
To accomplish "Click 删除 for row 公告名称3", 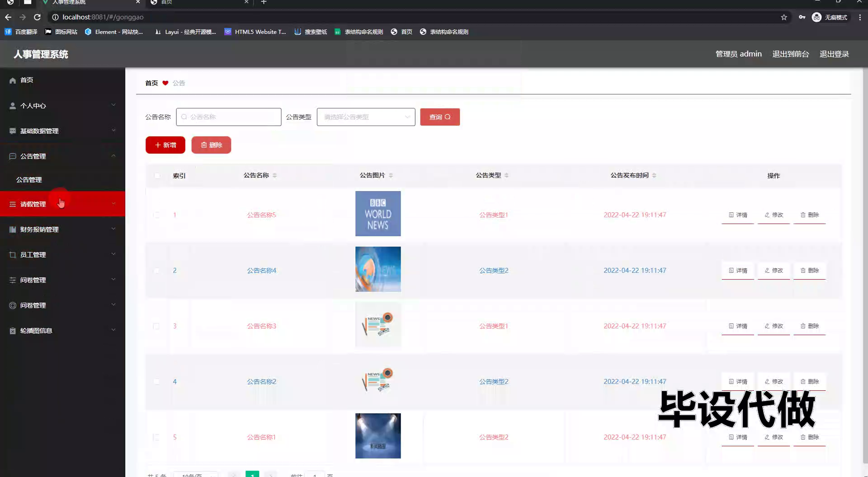I will pyautogui.click(x=810, y=326).
